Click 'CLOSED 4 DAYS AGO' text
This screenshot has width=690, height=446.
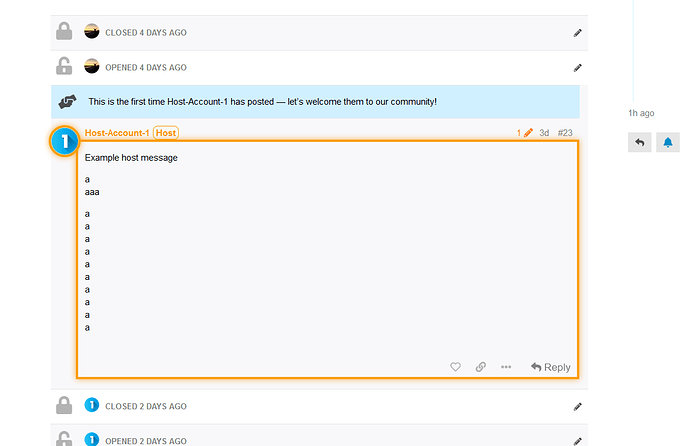pos(146,33)
